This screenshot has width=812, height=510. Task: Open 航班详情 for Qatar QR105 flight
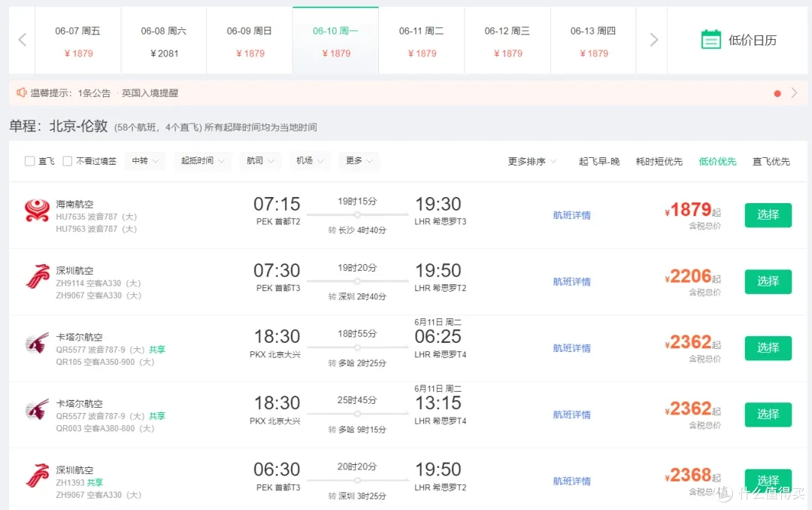pyautogui.click(x=571, y=348)
